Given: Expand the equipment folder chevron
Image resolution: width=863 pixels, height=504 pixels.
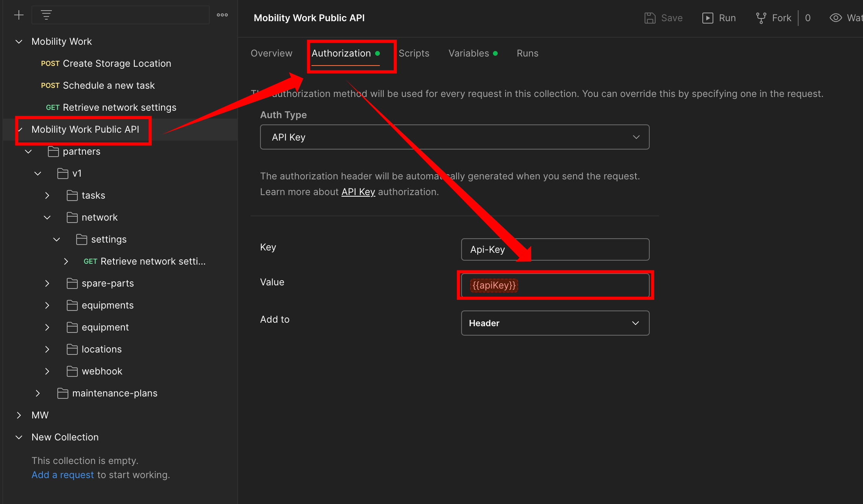Looking at the screenshot, I should tap(47, 327).
